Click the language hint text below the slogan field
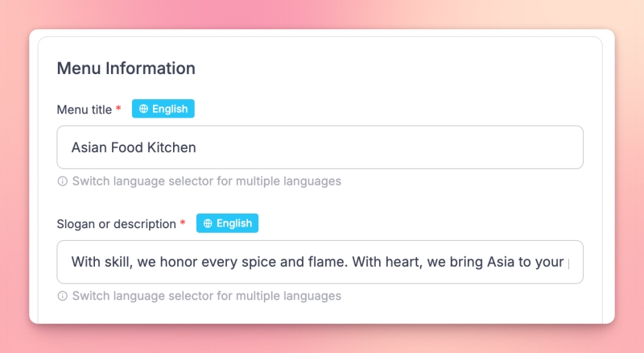Screen dimensions: 644x353 [x=206, y=296]
